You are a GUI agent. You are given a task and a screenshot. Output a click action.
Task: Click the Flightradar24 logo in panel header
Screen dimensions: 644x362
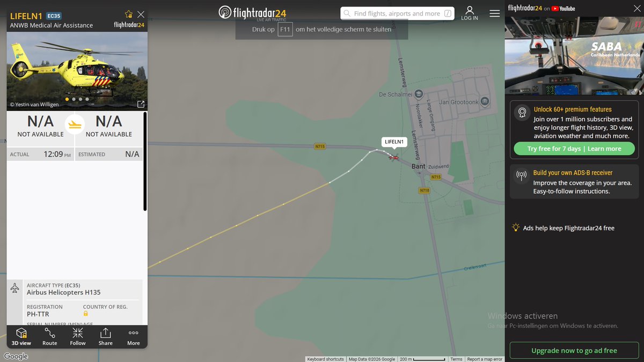tap(129, 25)
